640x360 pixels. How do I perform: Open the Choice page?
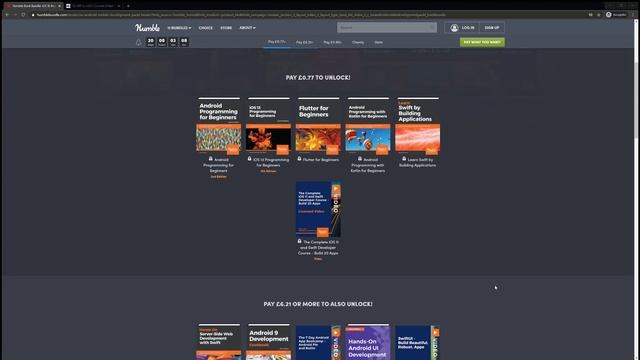(x=205, y=28)
